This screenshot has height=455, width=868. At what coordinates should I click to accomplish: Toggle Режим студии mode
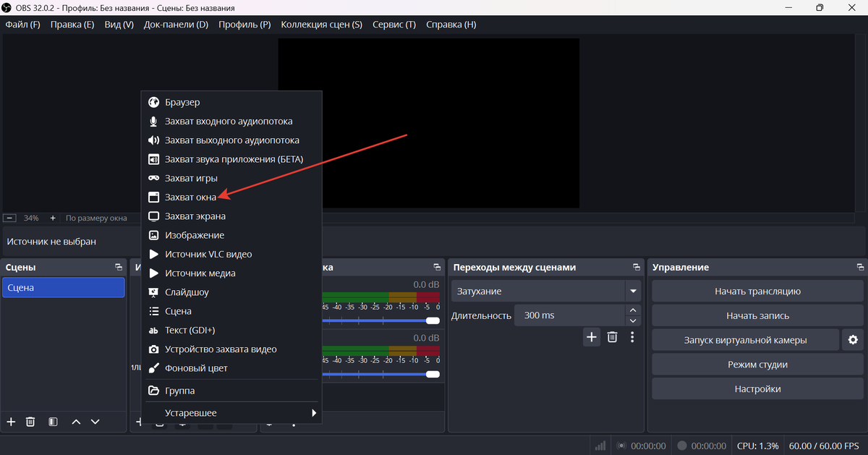pos(757,365)
